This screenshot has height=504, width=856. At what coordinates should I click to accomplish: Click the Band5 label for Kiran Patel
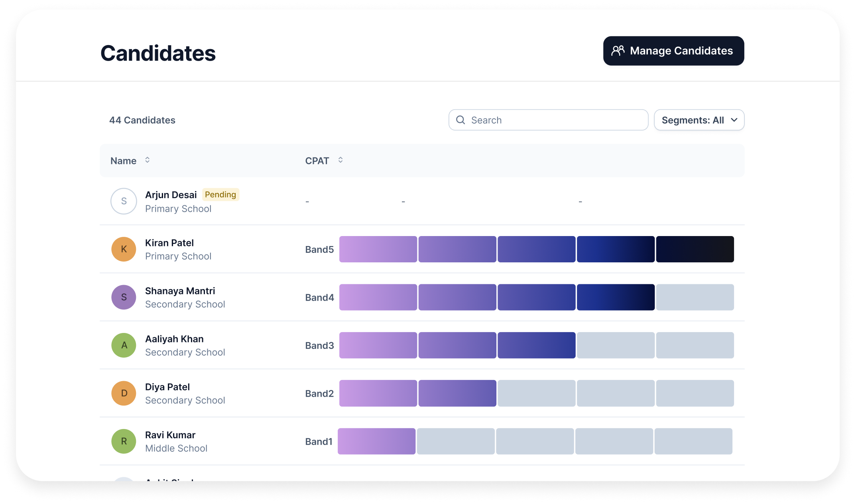[x=319, y=249]
